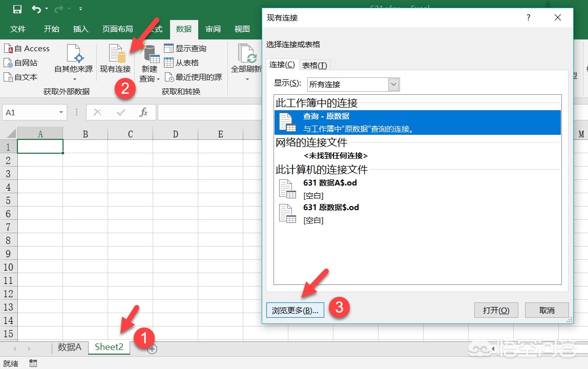Switch to the 插入 ribbon tab
This screenshot has height=369, width=588.
point(80,29)
